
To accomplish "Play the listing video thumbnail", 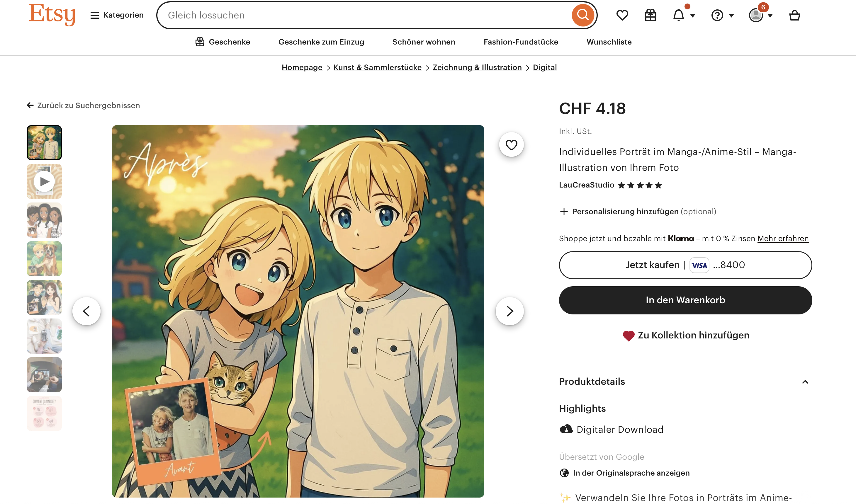I will [44, 181].
